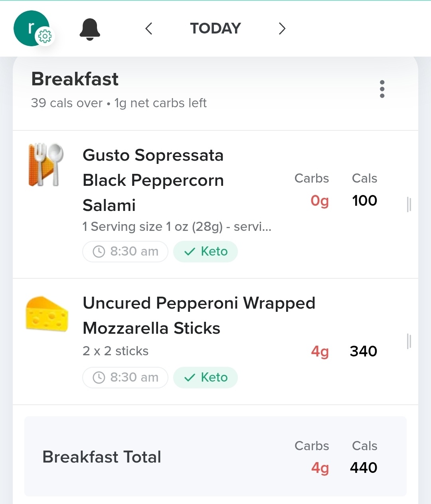Grab the salami entry drag handle

tap(409, 204)
